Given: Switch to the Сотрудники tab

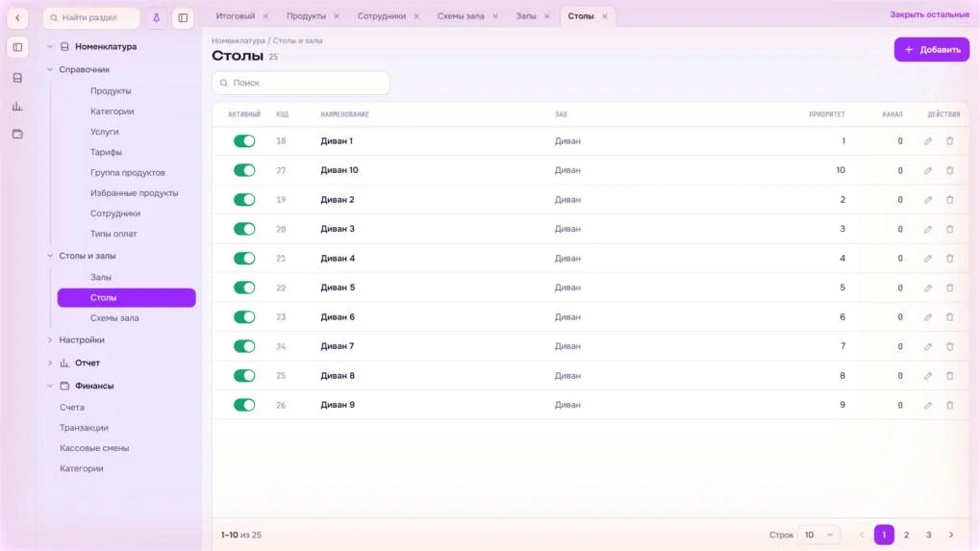Looking at the screenshot, I should click(x=381, y=16).
